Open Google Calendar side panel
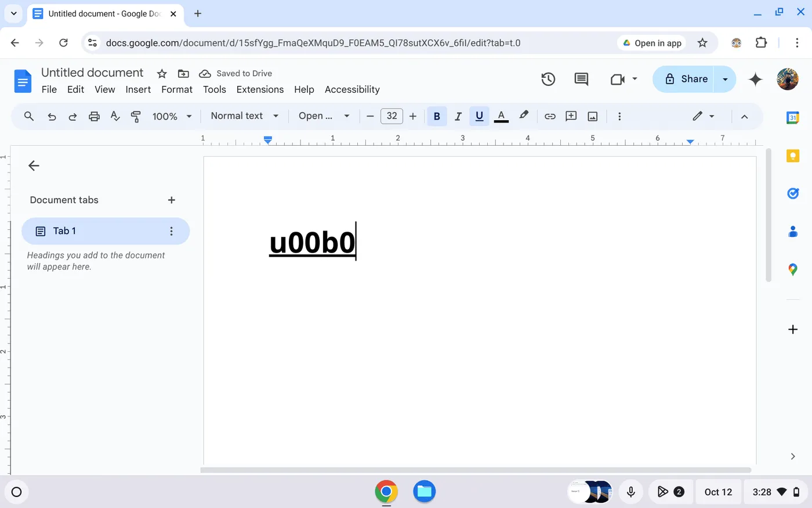Viewport: 812px width, 508px height. click(793, 118)
